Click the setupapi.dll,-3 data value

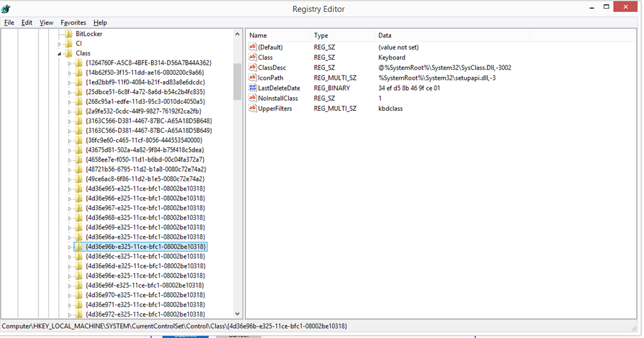coord(437,77)
